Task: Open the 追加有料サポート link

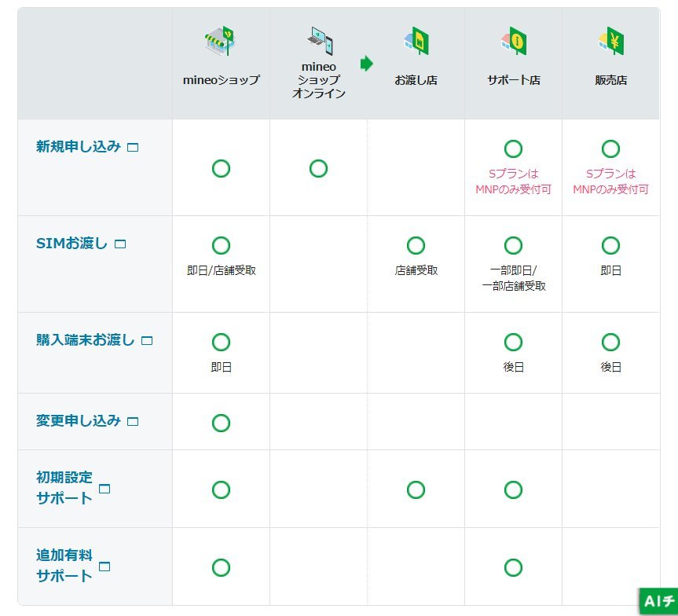Action: coord(64,566)
